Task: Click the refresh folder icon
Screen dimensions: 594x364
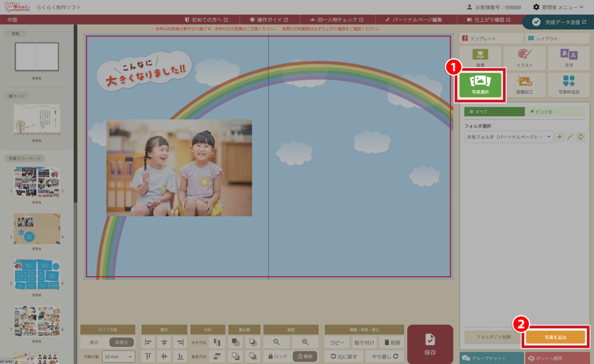Action: coord(581,137)
